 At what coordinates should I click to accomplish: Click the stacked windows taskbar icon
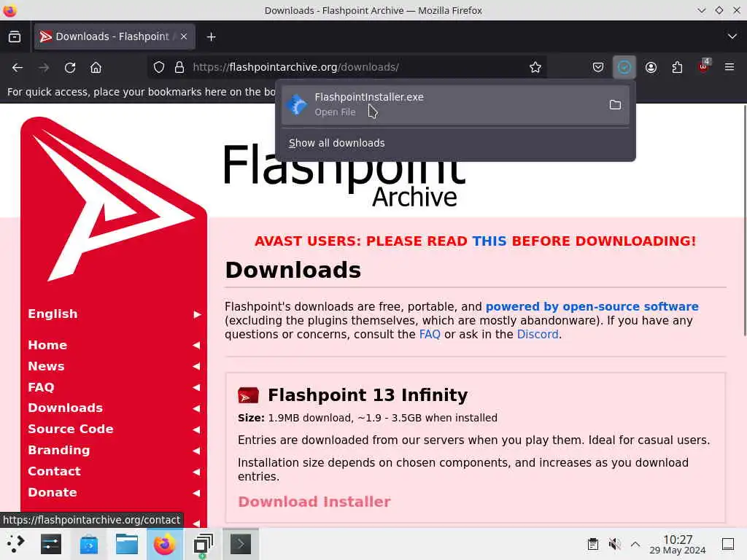point(204,544)
